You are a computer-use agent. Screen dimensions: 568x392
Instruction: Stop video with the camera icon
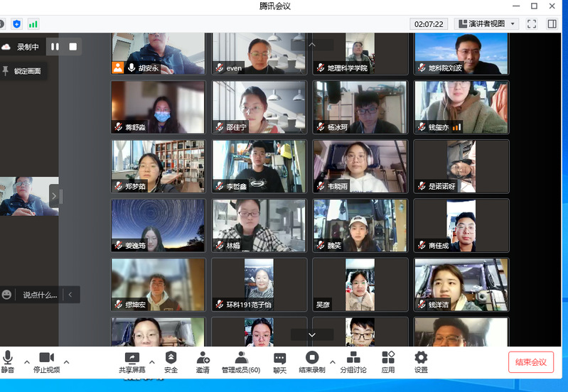46,358
